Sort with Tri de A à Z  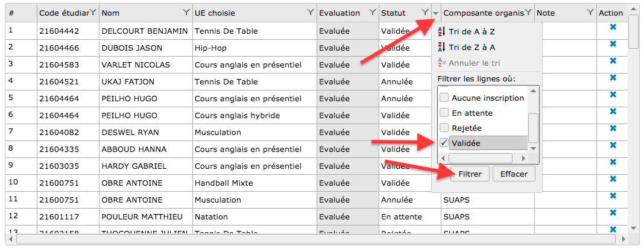471,31
